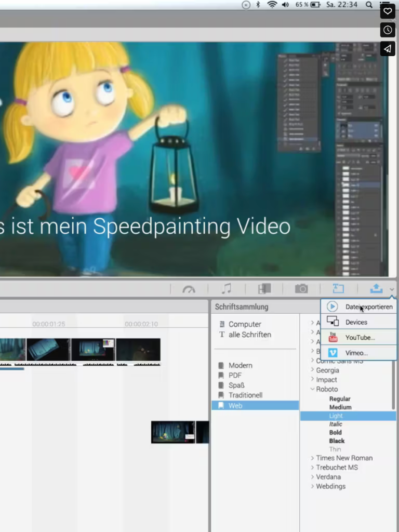Click the export share upload icon
The height and width of the screenshot is (532, 399).
coord(376,289)
